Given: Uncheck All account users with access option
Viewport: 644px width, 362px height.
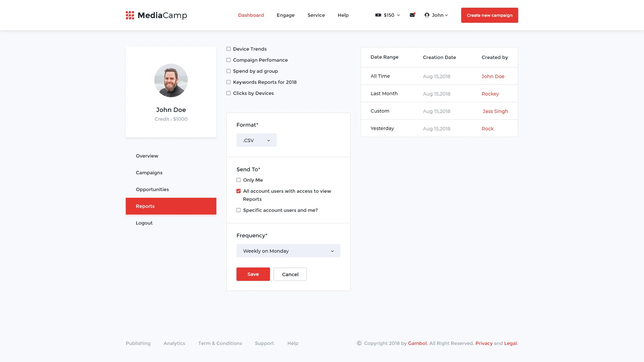Looking at the screenshot, I should pyautogui.click(x=238, y=191).
